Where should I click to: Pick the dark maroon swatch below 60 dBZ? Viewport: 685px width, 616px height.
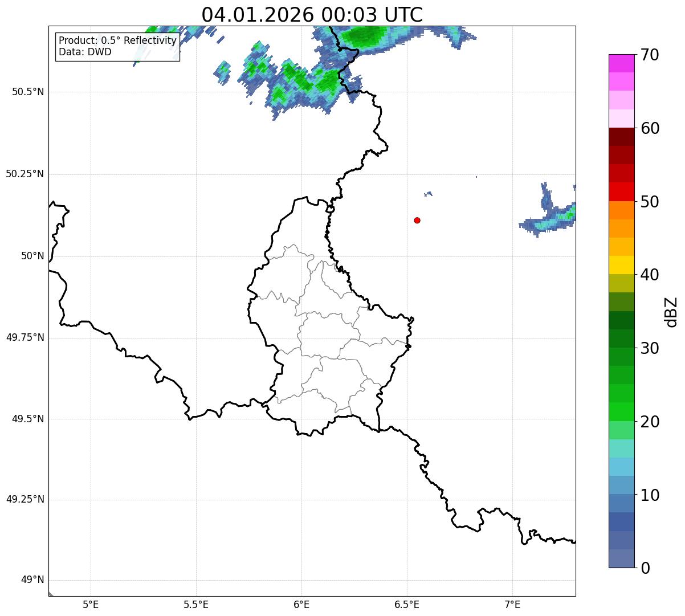tap(621, 137)
